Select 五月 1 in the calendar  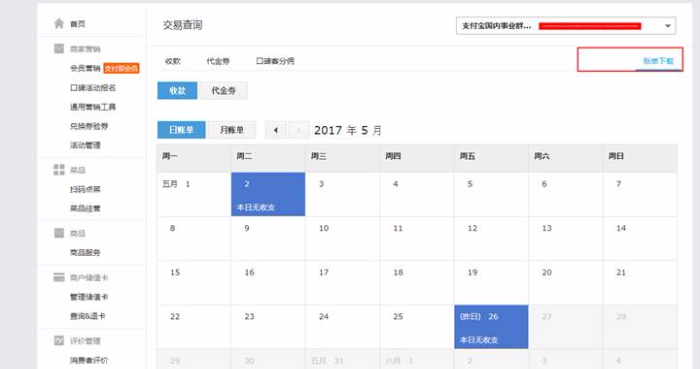pyautogui.click(x=194, y=194)
